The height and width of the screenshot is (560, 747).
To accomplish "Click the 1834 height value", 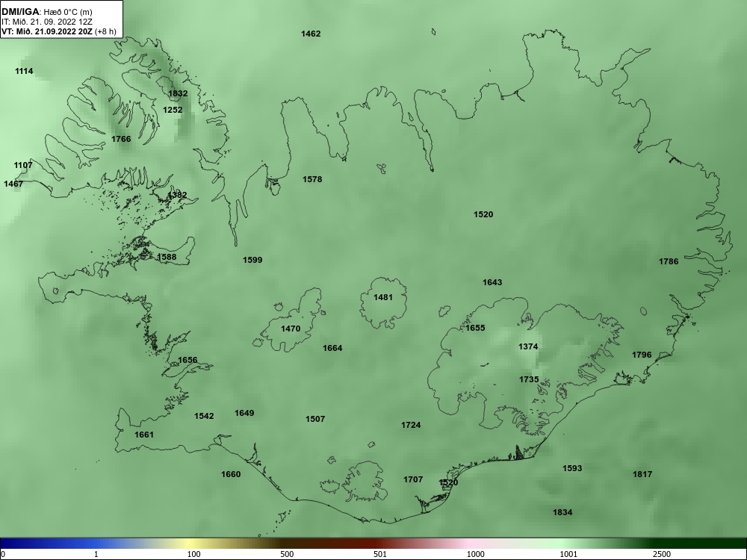I will pos(562,513).
